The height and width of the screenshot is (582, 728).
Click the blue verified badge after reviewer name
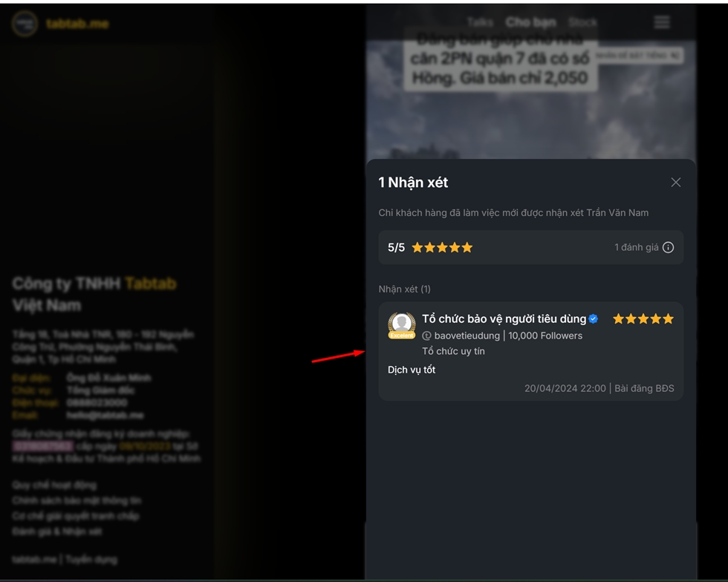[593, 319]
